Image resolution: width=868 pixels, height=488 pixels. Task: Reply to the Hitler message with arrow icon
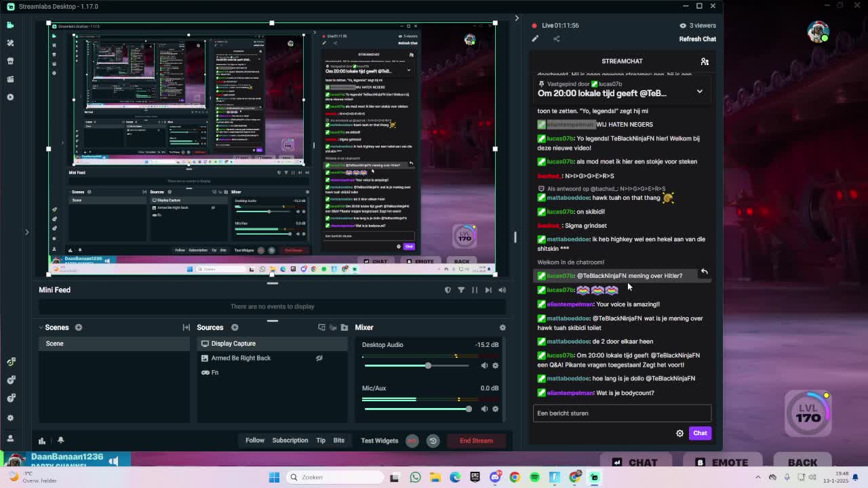click(704, 272)
